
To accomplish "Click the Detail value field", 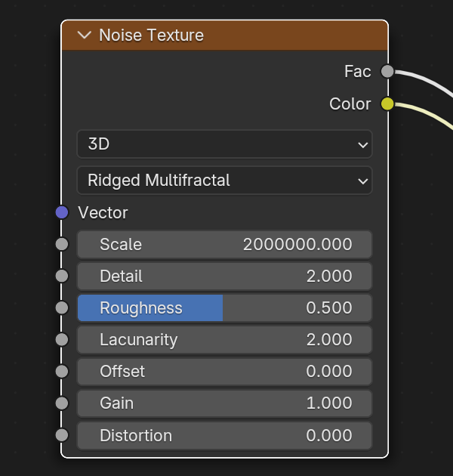I will pos(224,276).
